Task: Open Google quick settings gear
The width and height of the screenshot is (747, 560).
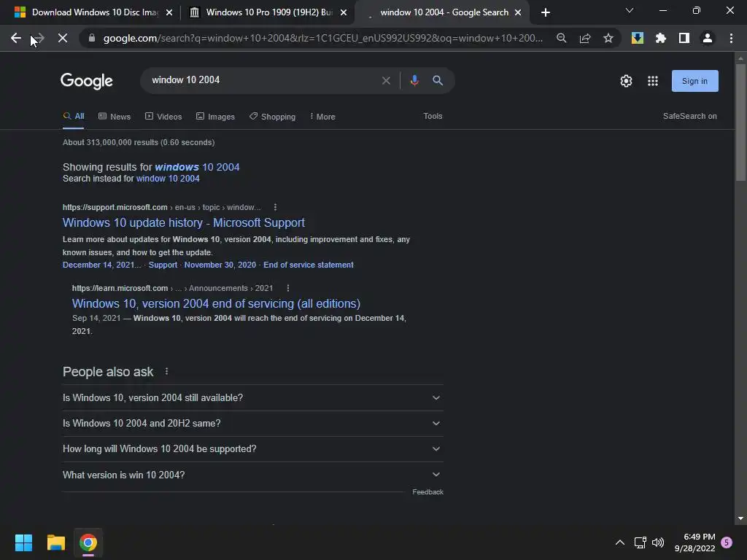Action: (626, 81)
